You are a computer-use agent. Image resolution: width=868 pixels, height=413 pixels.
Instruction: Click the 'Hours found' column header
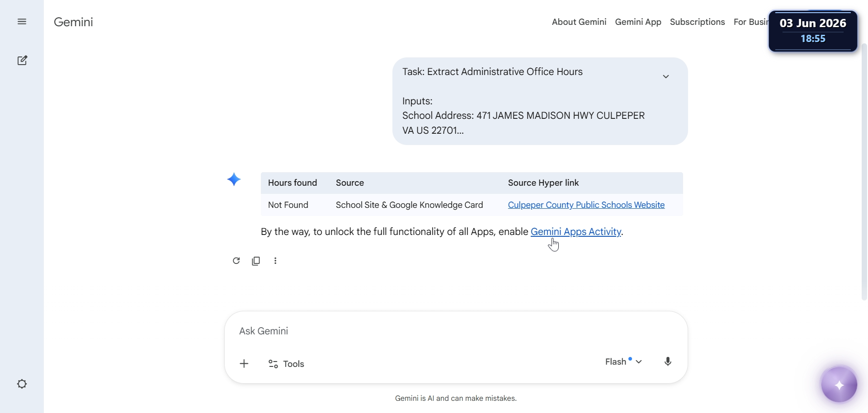click(x=292, y=183)
